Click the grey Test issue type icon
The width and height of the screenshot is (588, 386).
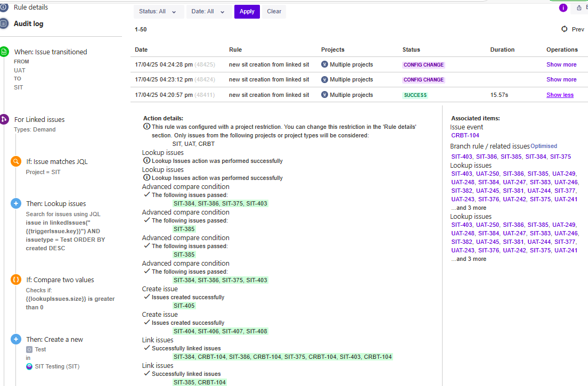pyautogui.click(x=29, y=349)
